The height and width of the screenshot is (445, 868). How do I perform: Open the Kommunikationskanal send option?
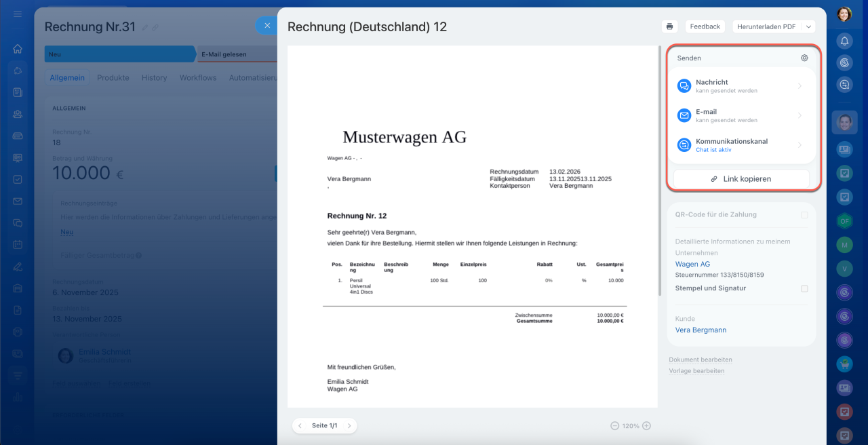743,145
